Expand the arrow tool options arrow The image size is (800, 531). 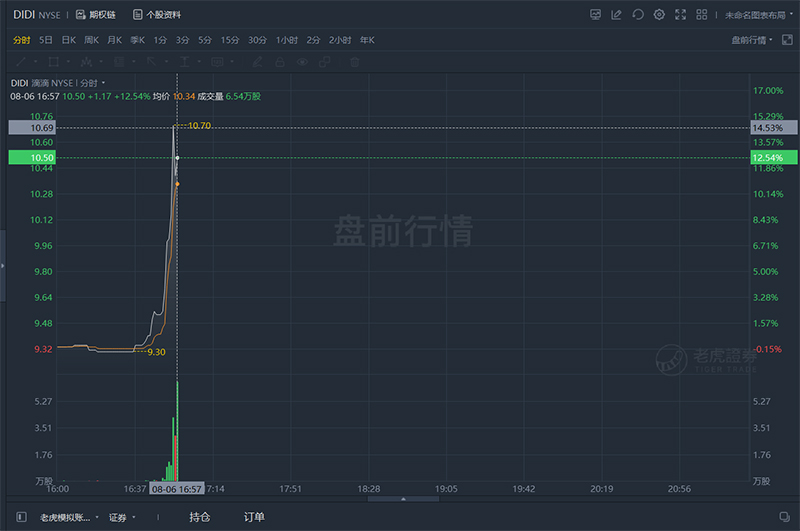pyautogui.click(x=166, y=62)
